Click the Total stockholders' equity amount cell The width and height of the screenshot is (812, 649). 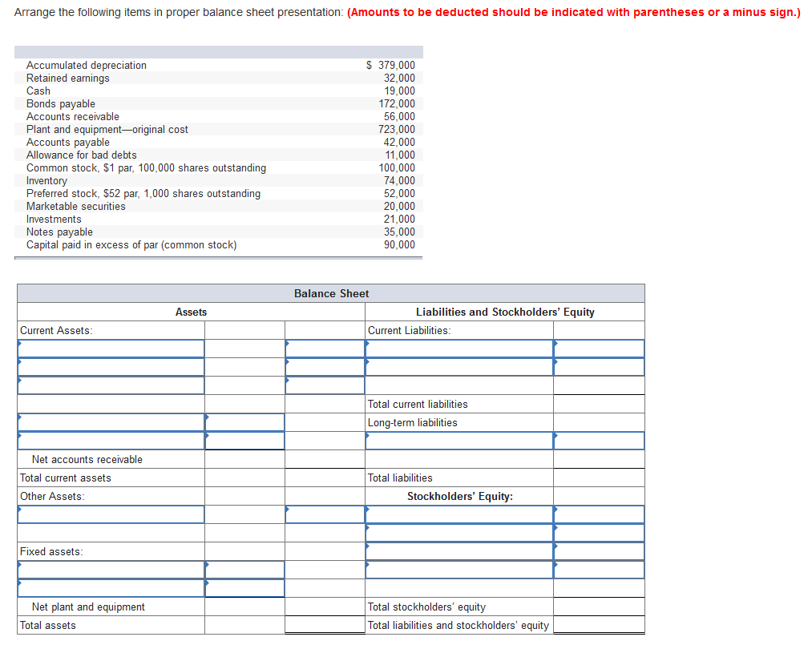coord(599,607)
